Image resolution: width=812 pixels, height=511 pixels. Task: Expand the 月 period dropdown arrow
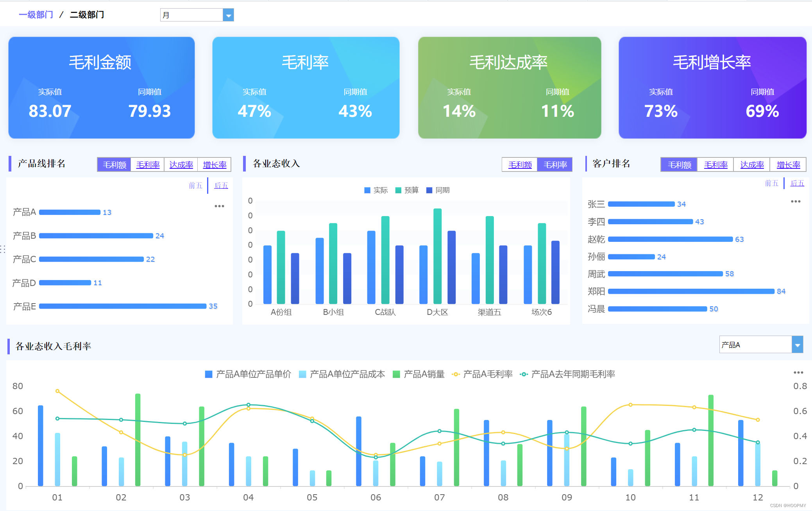[x=228, y=15]
